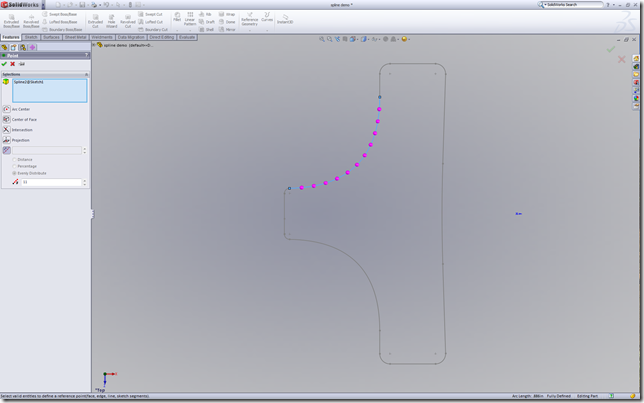Click Previous View icon

pos(337,39)
